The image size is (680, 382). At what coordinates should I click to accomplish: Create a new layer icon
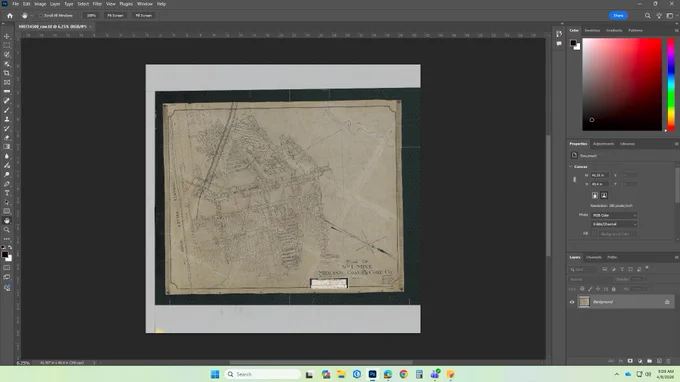659,361
